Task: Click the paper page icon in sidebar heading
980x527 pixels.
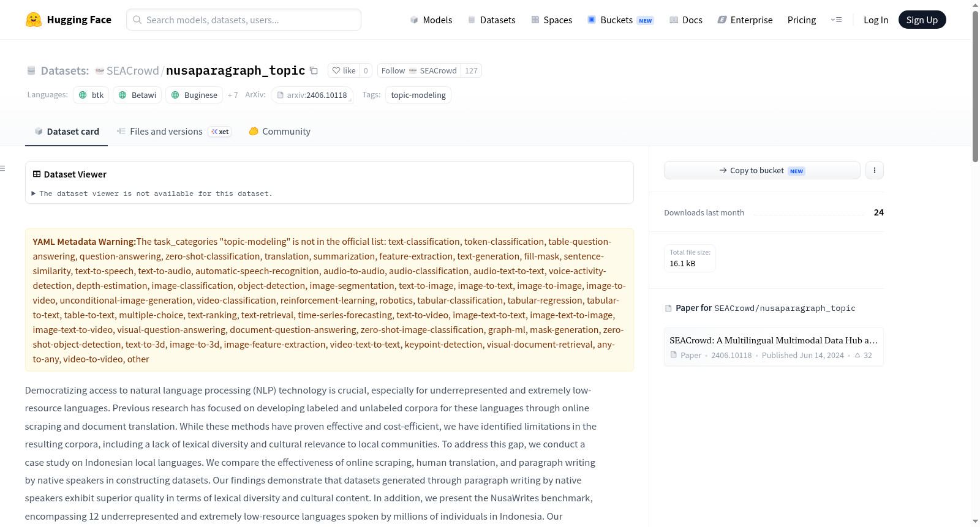Action: tap(668, 308)
